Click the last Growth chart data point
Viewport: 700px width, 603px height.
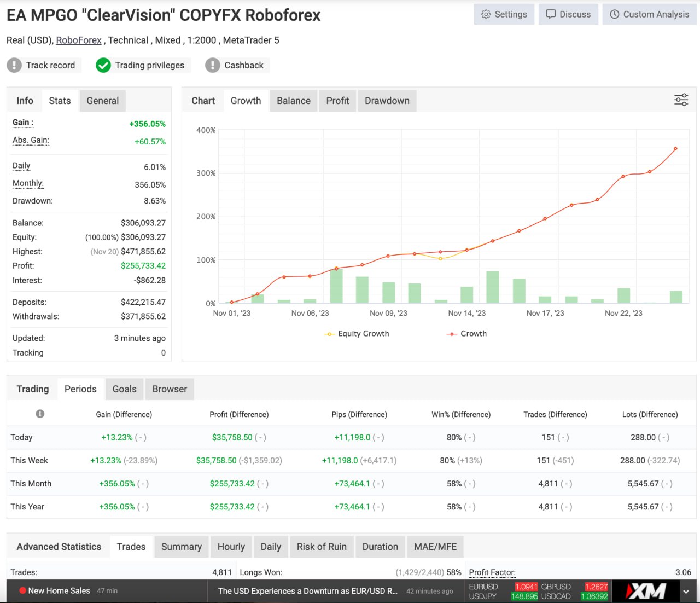coord(675,149)
